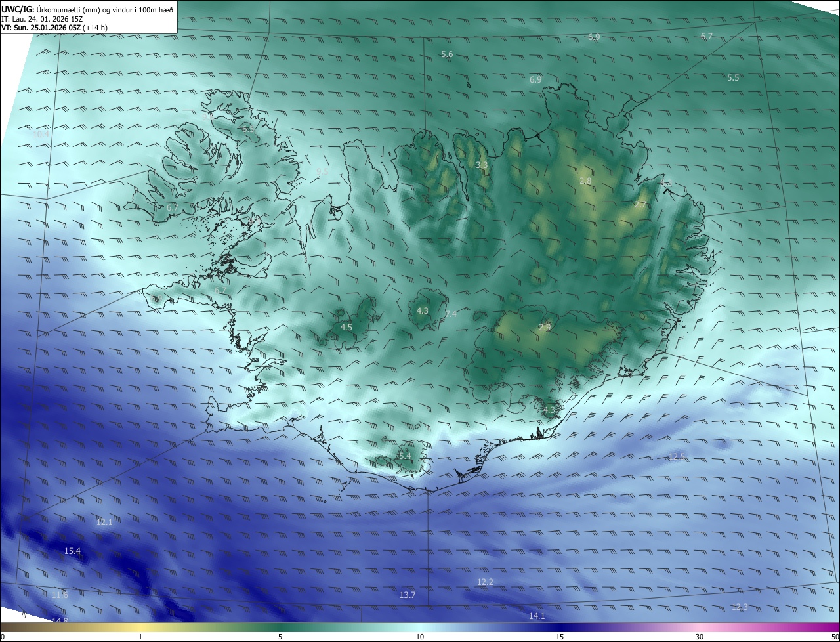Screen dimensions: 840x642
Task: Click the 5.5 value label
Action: pyautogui.click(x=733, y=77)
